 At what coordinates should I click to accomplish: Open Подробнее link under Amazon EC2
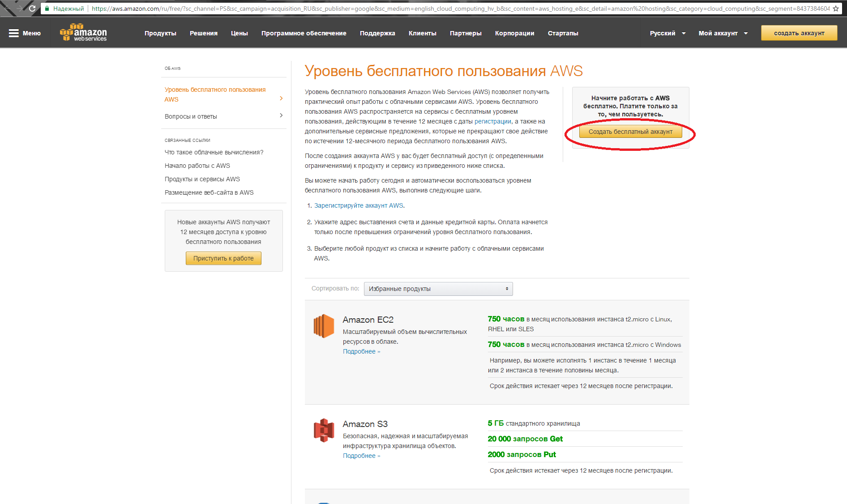[x=361, y=351]
